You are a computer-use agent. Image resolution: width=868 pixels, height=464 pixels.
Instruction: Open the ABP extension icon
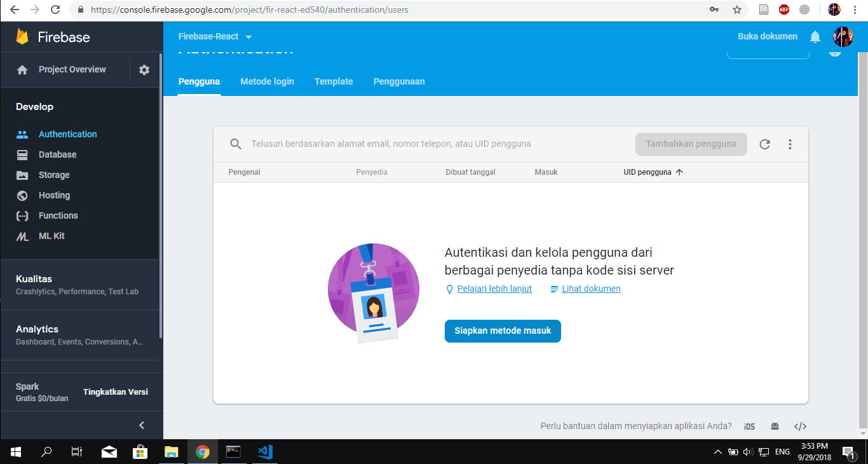point(784,10)
